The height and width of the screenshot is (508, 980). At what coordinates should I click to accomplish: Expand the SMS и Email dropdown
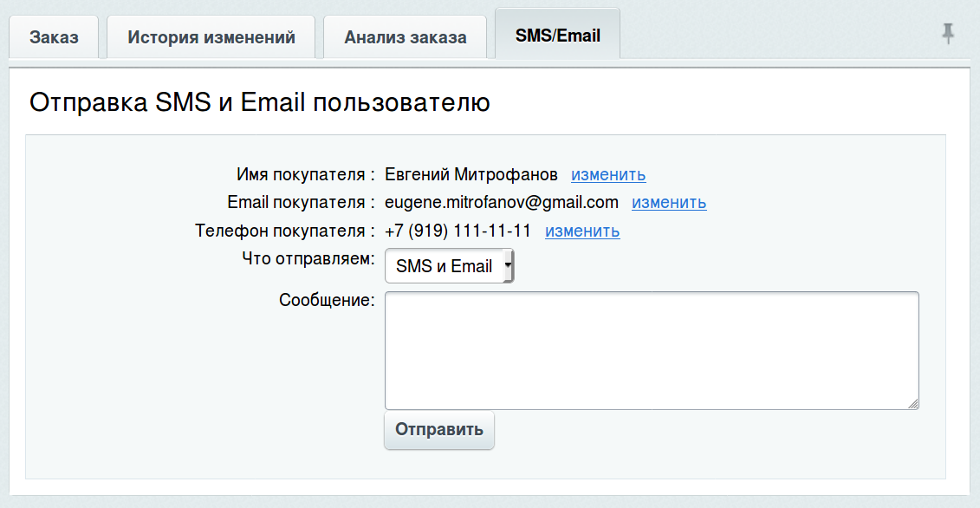click(450, 266)
